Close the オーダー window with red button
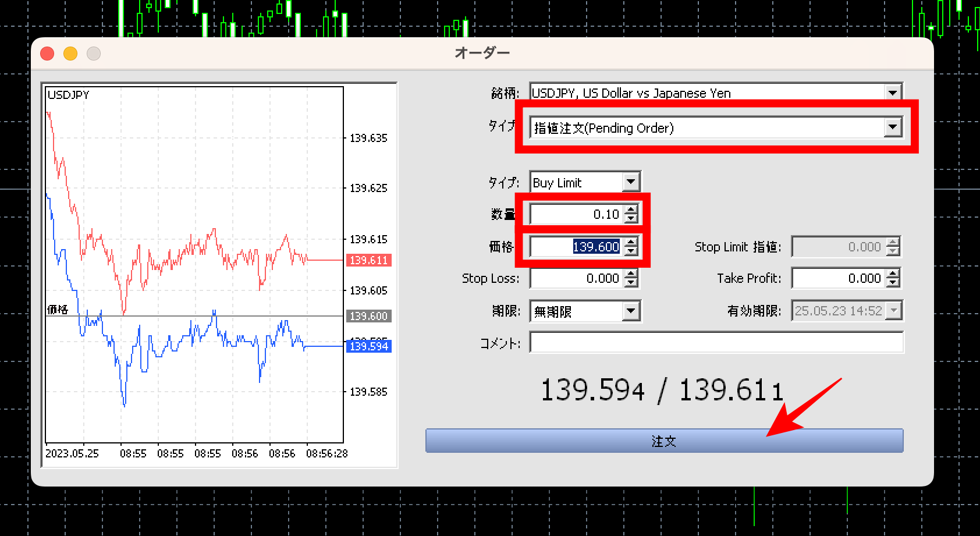 [x=47, y=54]
